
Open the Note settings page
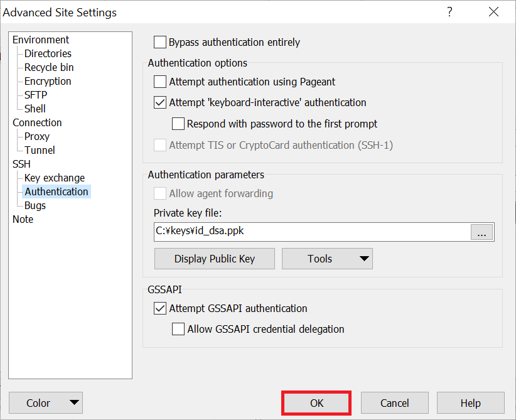tap(23, 219)
